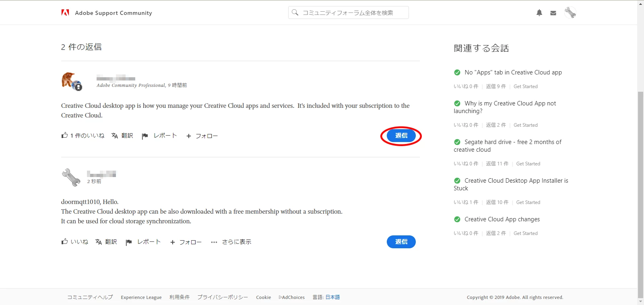Click three-dots more icon on second reply
This screenshot has width=644, height=305.
tap(214, 242)
